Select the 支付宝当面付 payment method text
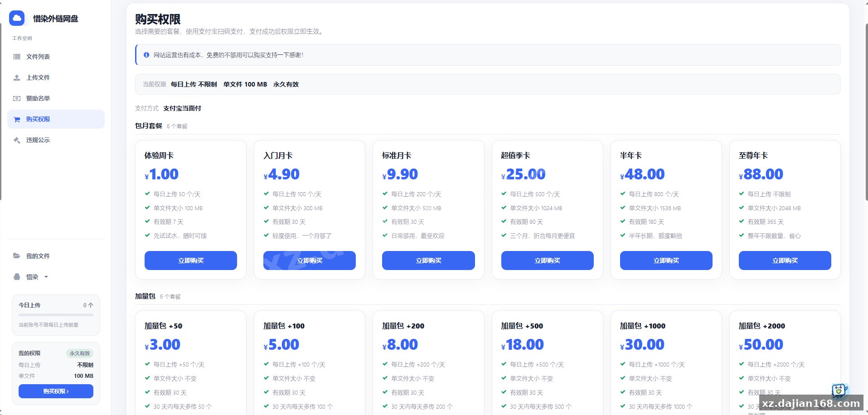The width and height of the screenshot is (868, 415). (182, 108)
